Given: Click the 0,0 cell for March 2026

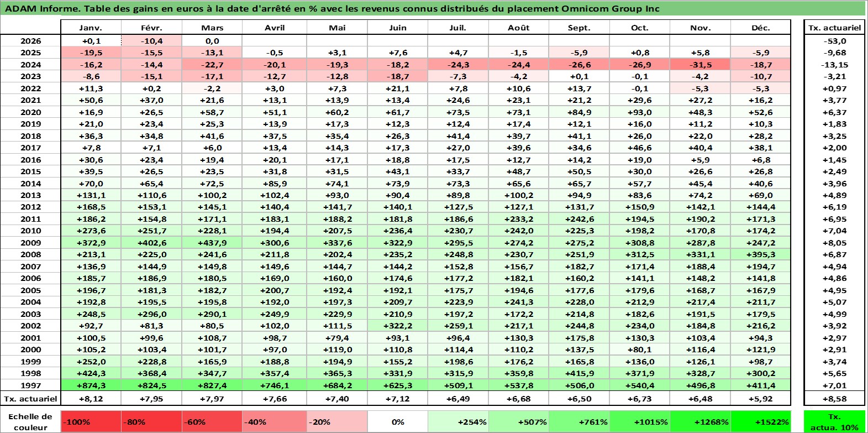Looking at the screenshot, I should [x=212, y=41].
